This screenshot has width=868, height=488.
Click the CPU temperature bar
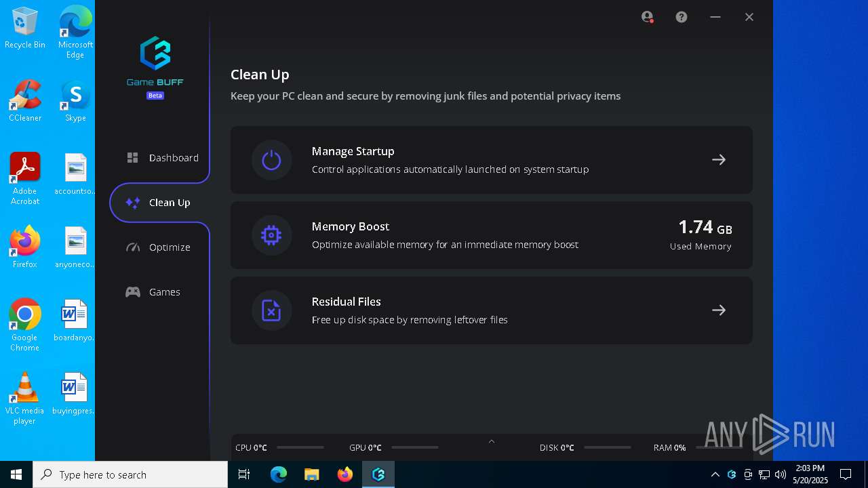300,447
